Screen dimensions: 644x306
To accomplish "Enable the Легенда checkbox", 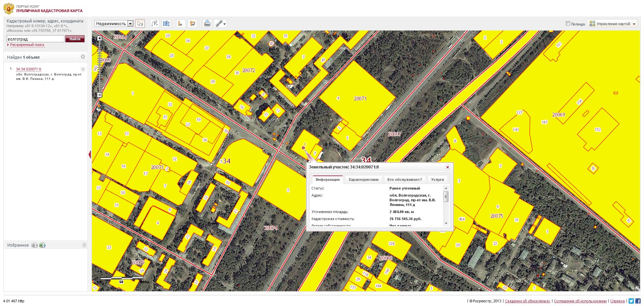I will click(x=568, y=23).
